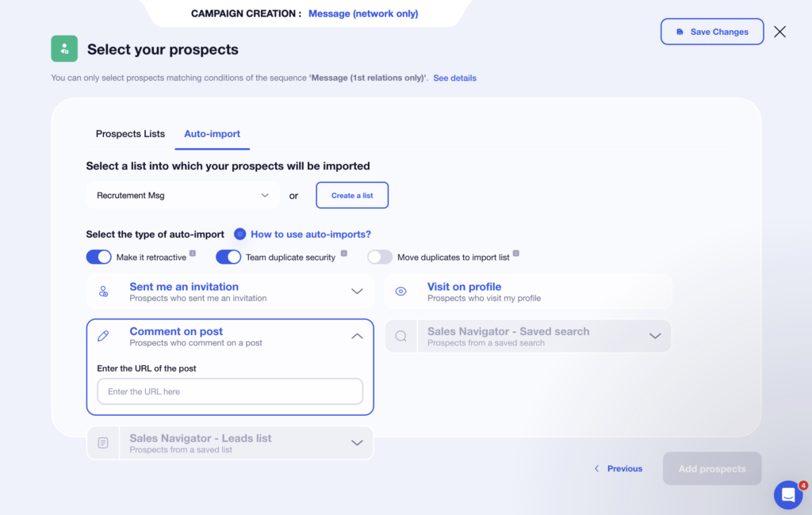Collapse the Comment on post section chevron
Viewport: 812px width, 515px height.
pyautogui.click(x=357, y=336)
